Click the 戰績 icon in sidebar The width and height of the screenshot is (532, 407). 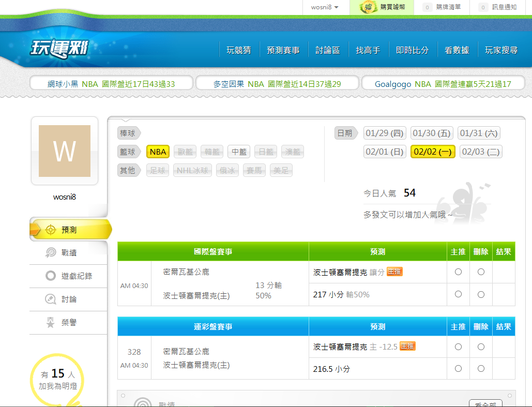click(51, 253)
